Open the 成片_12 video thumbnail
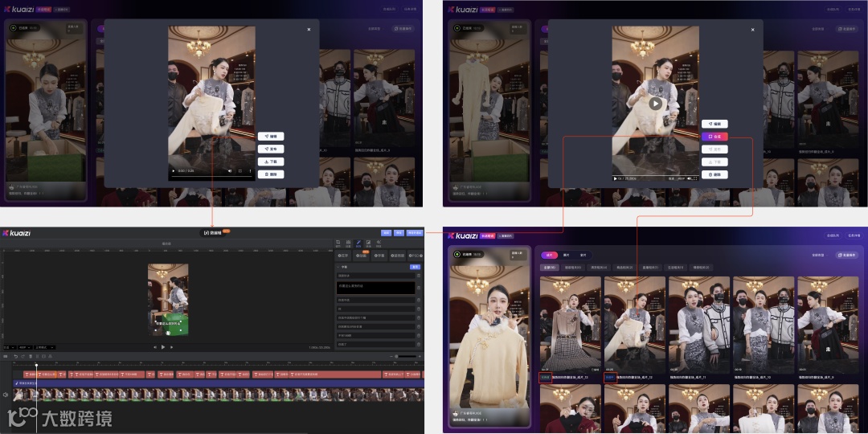 click(x=634, y=325)
